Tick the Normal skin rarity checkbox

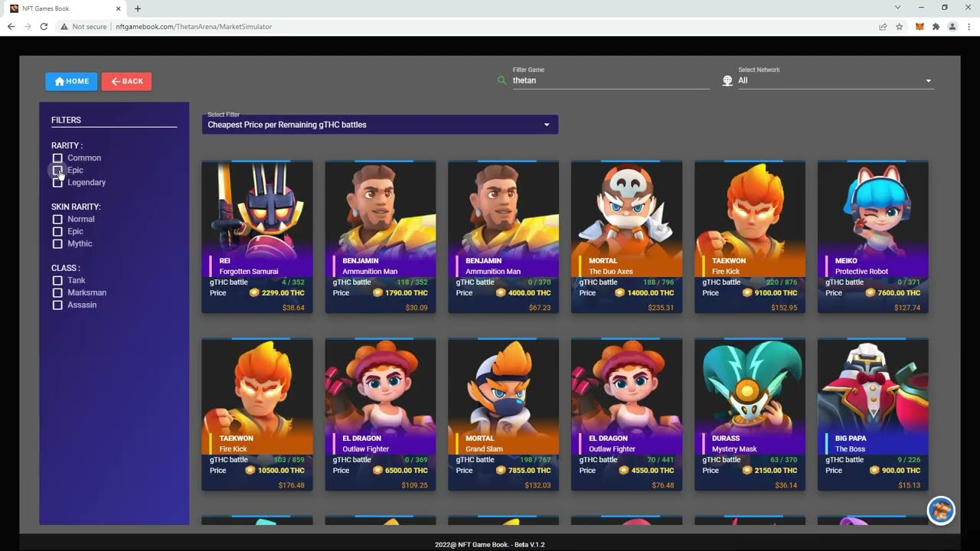pos(57,219)
